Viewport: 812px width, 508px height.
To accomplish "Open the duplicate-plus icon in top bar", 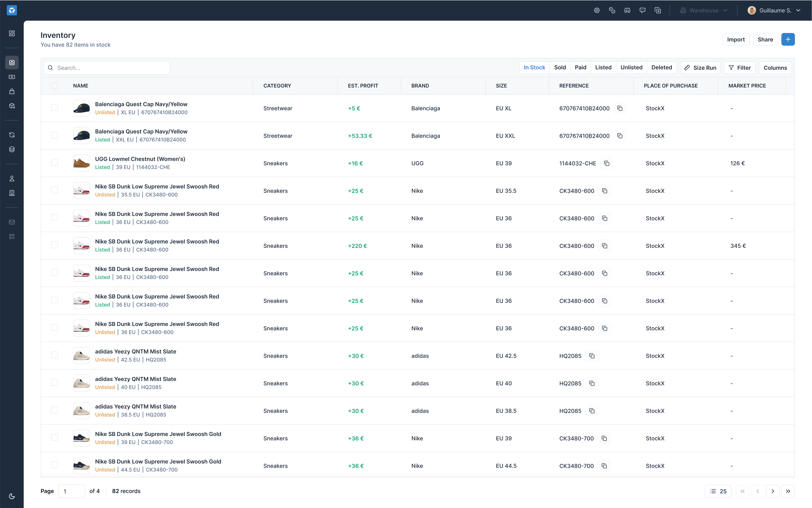I will (x=658, y=10).
